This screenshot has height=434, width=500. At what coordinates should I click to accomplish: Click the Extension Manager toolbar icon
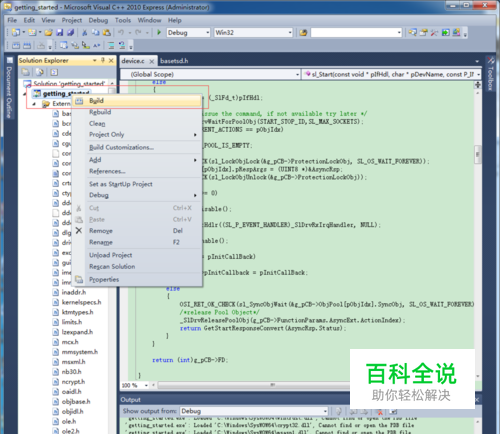click(456, 32)
